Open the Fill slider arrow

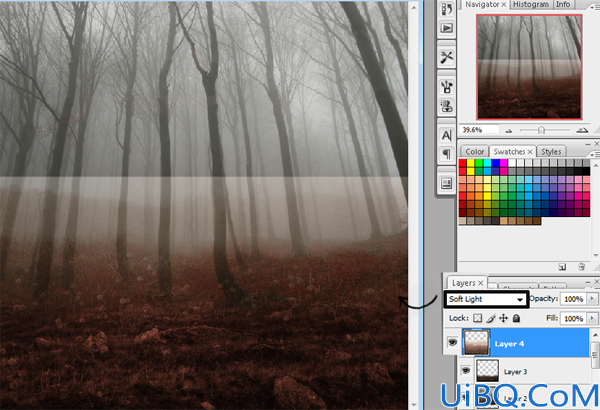point(593,318)
